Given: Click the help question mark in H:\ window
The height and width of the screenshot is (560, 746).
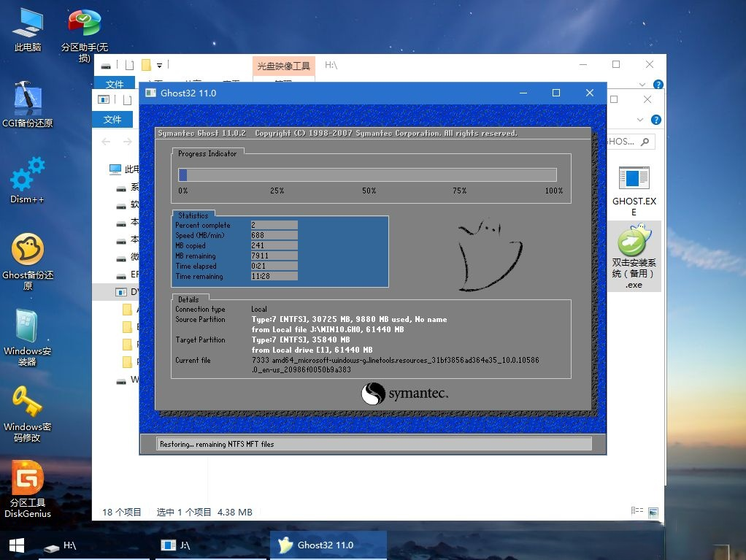Looking at the screenshot, I should click(658, 84).
